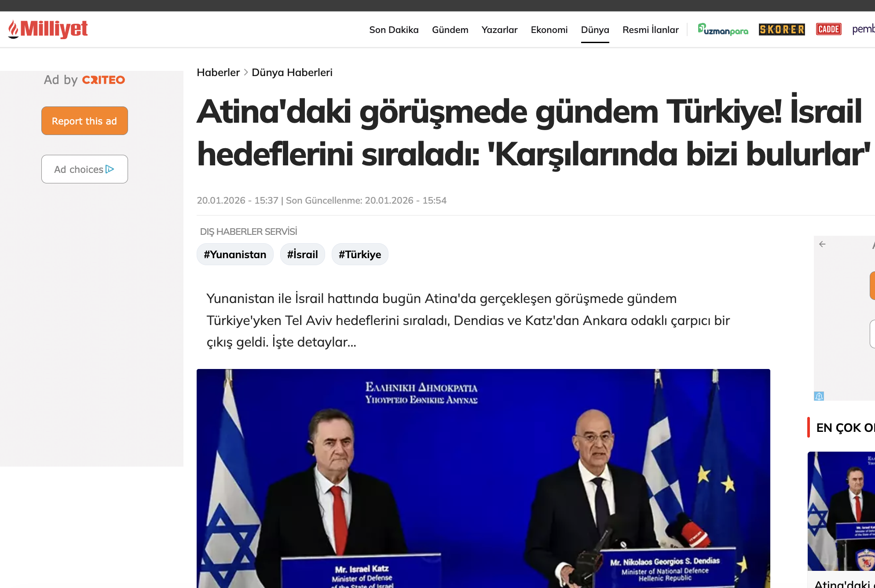875x588 pixels.
Task: Open the Skorer sports logo
Action: [x=782, y=29]
